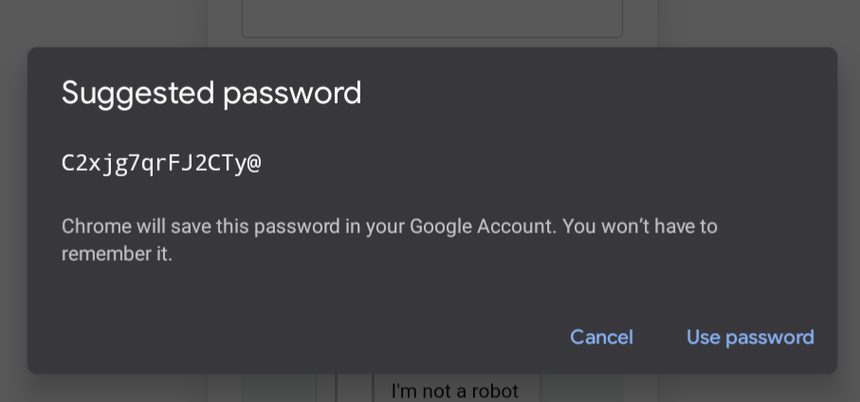Image resolution: width=860 pixels, height=402 pixels.
Task: Click the Cancel button
Action: [x=601, y=337]
